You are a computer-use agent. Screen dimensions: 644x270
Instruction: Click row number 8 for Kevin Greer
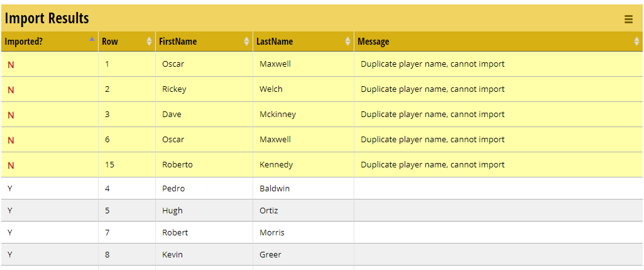click(x=107, y=255)
